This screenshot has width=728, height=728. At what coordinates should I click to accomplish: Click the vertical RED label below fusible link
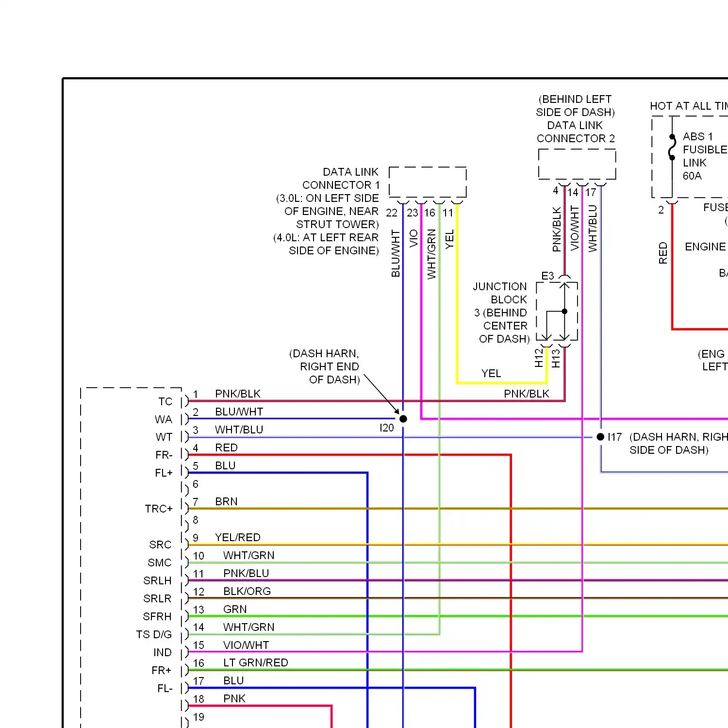(663, 253)
